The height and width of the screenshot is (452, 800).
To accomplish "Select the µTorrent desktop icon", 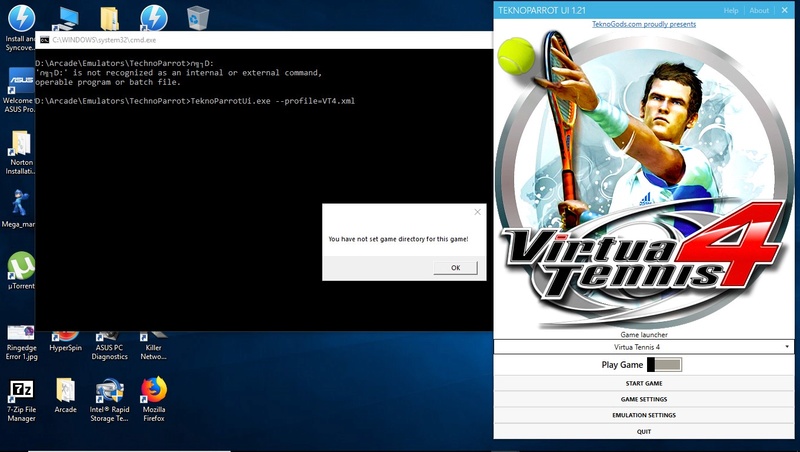I will [x=21, y=270].
